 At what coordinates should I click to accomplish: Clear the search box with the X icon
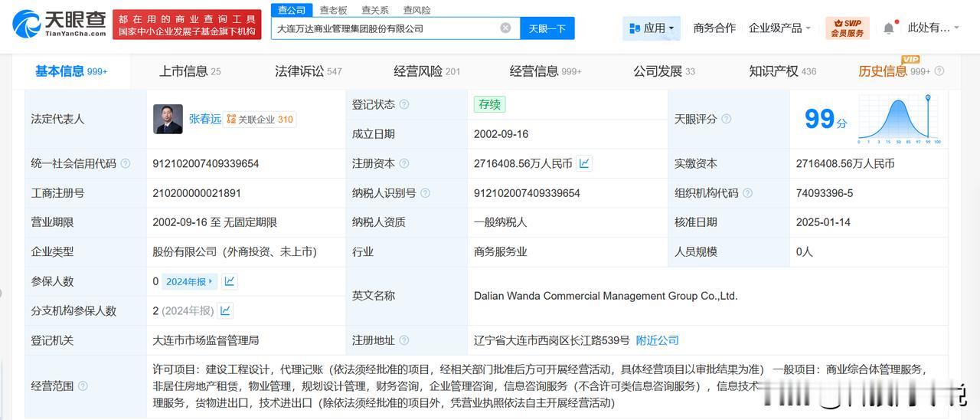coord(505,28)
